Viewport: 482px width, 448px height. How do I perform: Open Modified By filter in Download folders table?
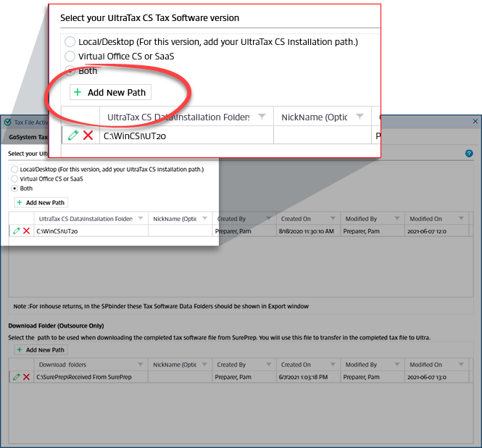coord(397,365)
